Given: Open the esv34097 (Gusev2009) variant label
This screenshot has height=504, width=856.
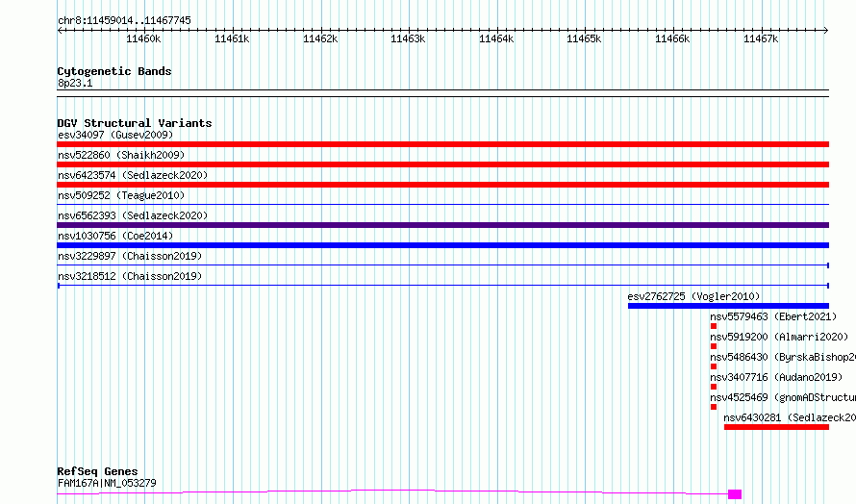Looking at the screenshot, I should 115,135.
